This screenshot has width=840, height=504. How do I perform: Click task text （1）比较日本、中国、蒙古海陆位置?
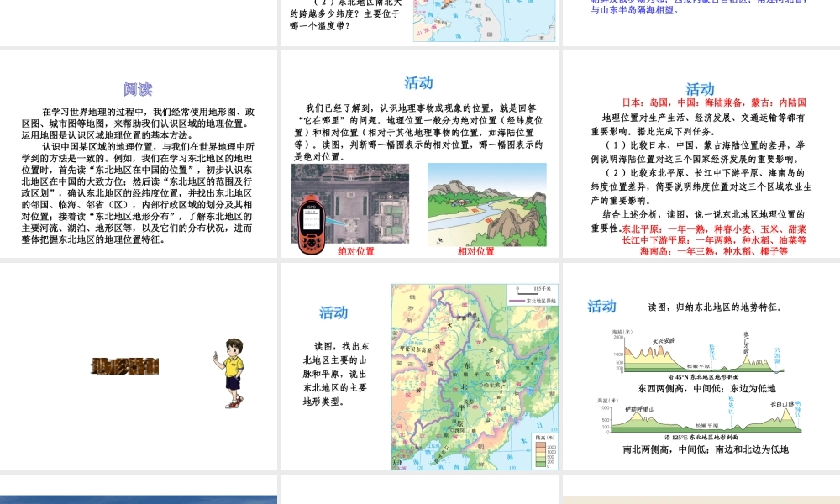[698, 152]
